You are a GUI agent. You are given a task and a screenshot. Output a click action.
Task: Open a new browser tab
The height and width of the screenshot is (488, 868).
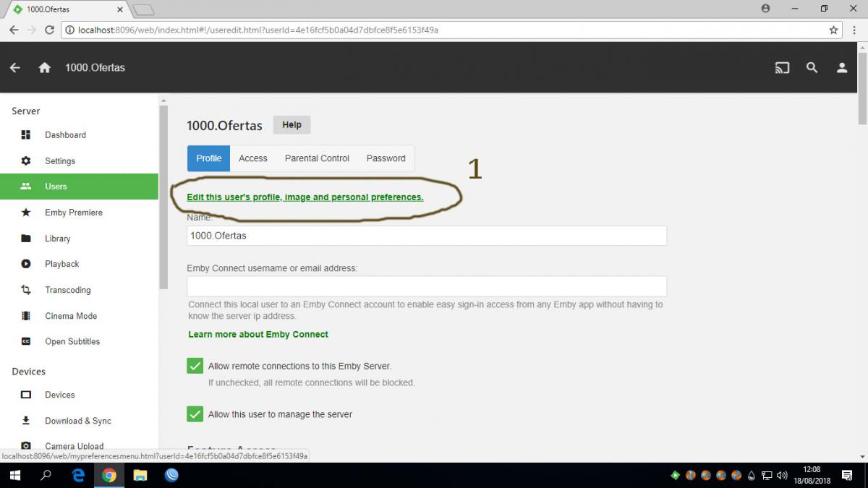point(144,9)
